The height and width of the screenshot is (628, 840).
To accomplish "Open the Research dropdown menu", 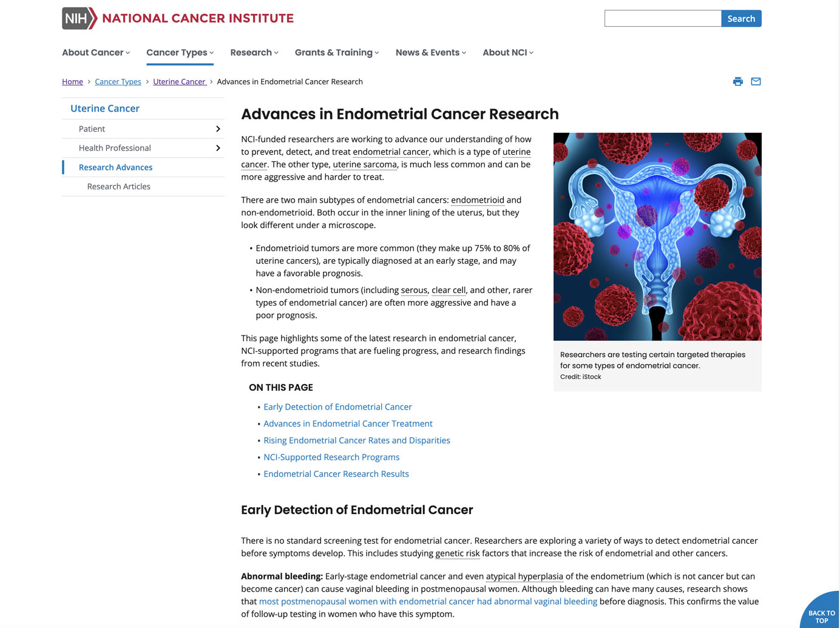I will point(254,53).
